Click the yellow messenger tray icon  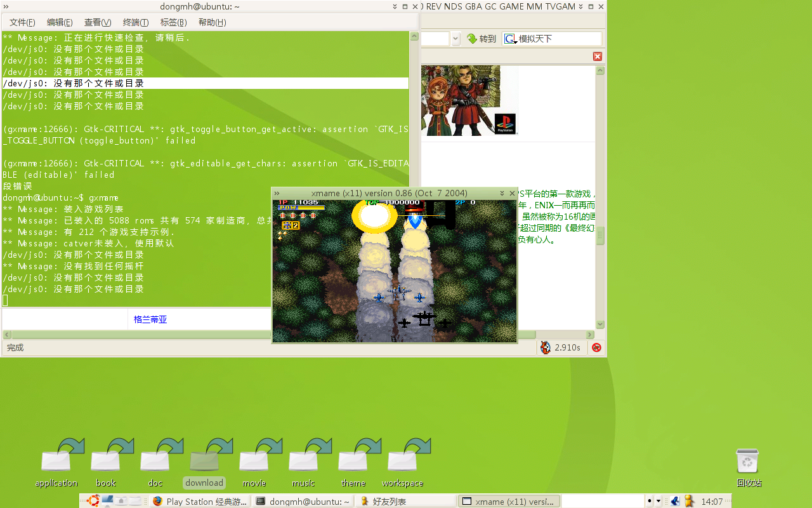(689, 501)
